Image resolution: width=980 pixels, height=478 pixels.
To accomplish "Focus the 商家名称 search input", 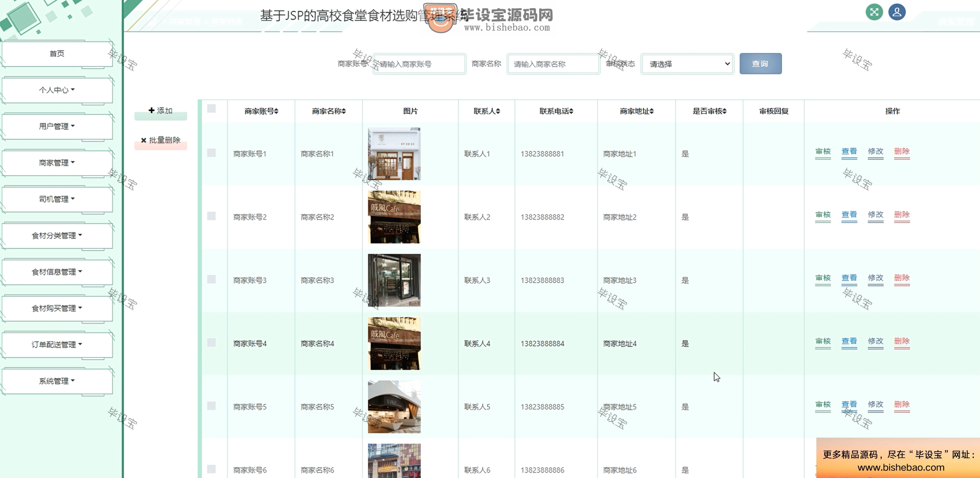I will [x=553, y=64].
